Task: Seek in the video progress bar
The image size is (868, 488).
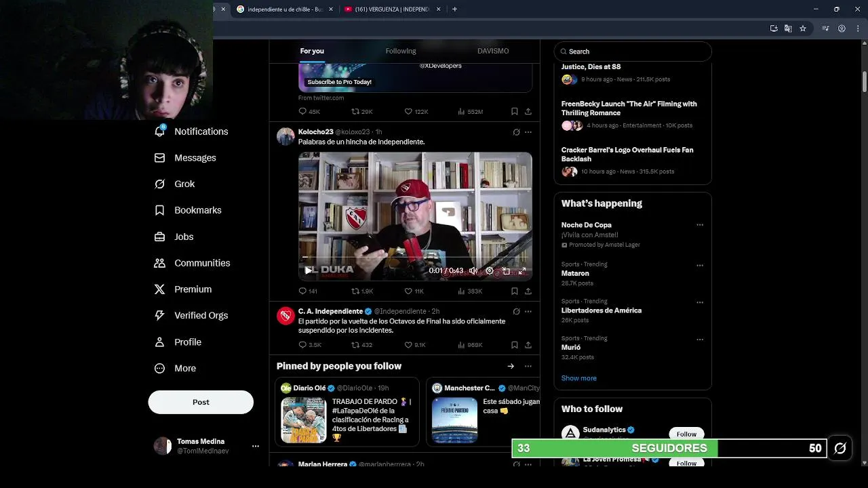Action: coord(415,258)
